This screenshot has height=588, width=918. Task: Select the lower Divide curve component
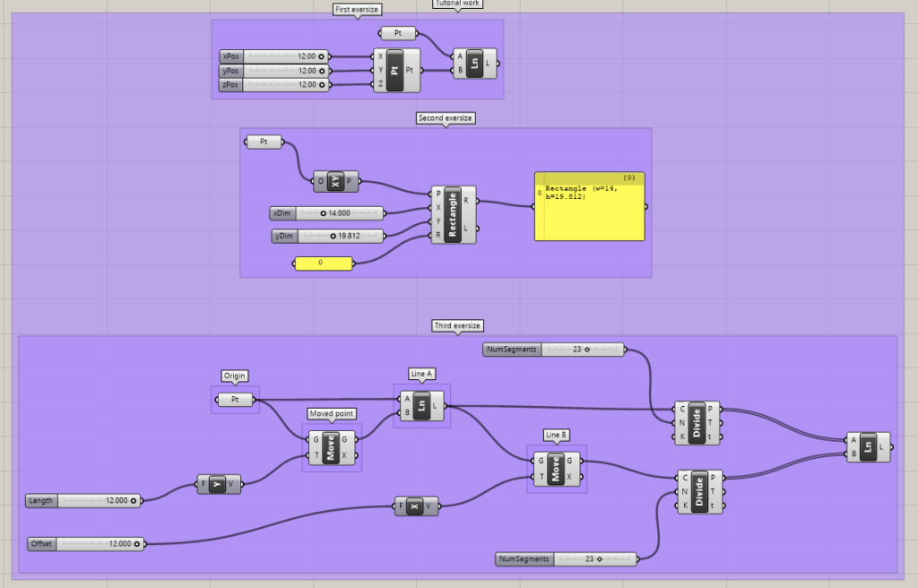(x=699, y=491)
